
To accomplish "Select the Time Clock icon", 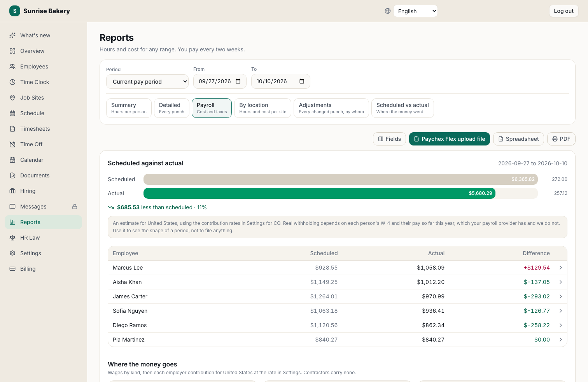I will pyautogui.click(x=12, y=82).
